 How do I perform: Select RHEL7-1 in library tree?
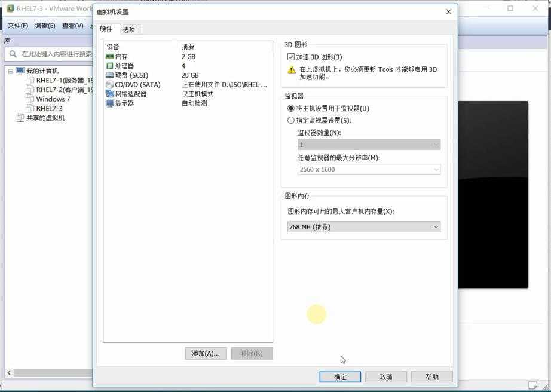coord(64,81)
